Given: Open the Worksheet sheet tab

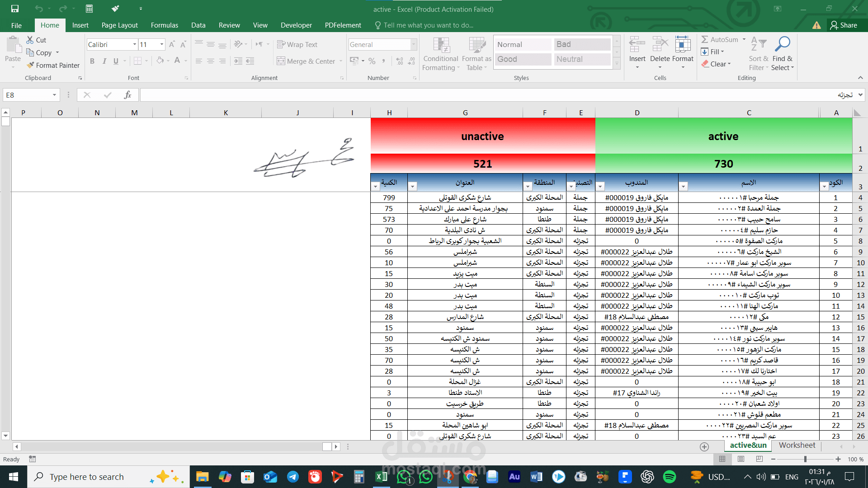Looking at the screenshot, I should (797, 445).
